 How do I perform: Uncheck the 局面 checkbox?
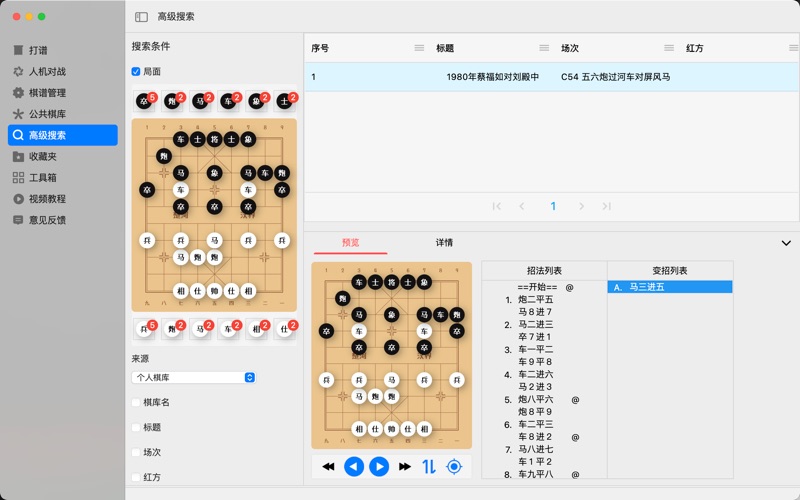click(136, 71)
